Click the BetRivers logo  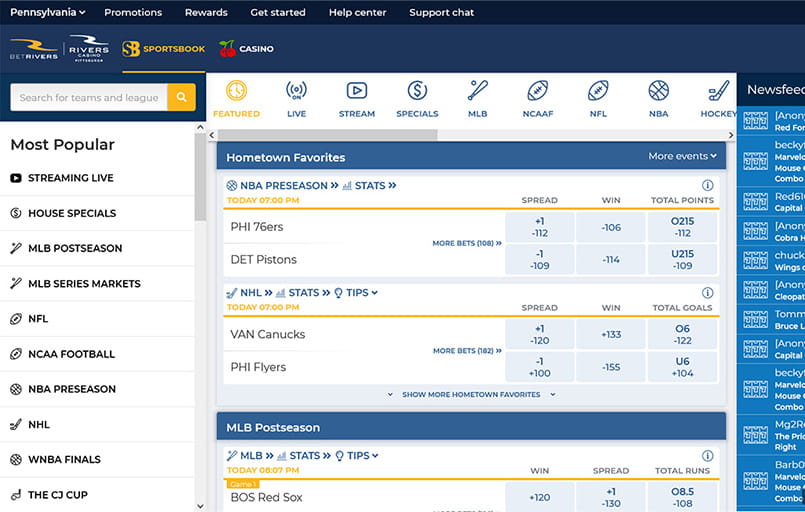tap(34, 49)
